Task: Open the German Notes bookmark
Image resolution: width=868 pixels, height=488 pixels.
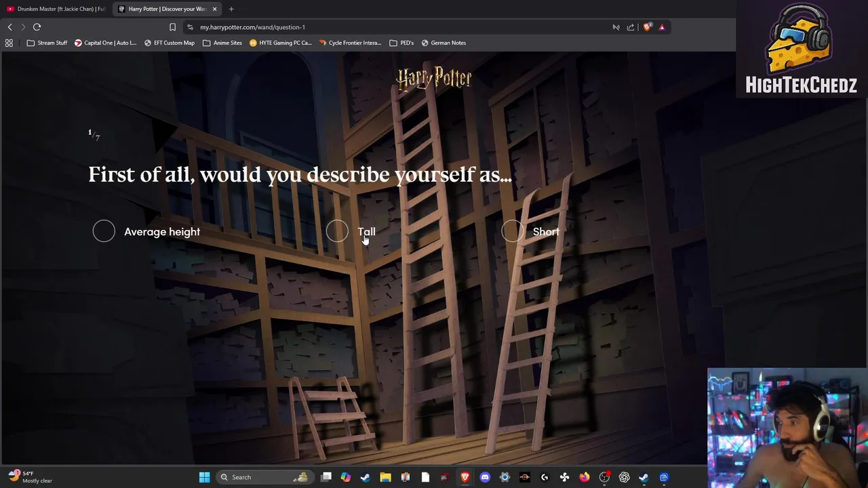Action: 443,43
